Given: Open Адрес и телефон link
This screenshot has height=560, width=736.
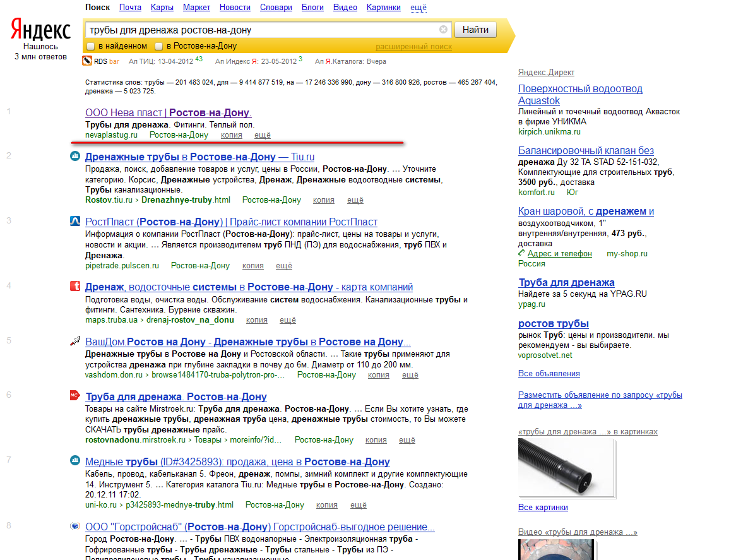Looking at the screenshot, I should (559, 253).
